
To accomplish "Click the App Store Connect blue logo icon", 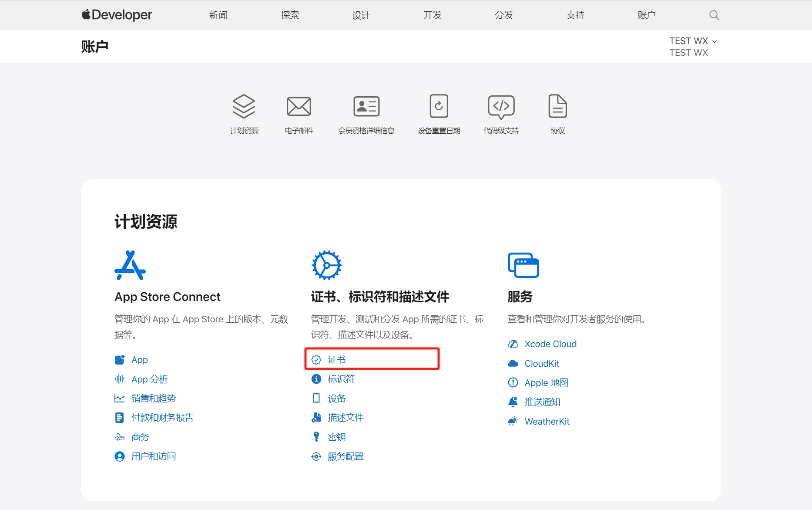I will pos(130,265).
